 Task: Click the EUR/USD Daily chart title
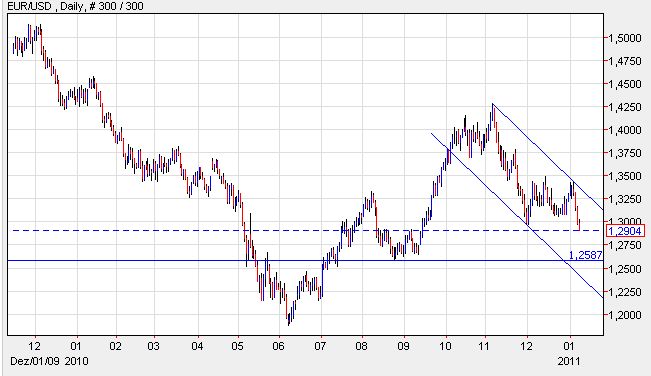point(76,6)
